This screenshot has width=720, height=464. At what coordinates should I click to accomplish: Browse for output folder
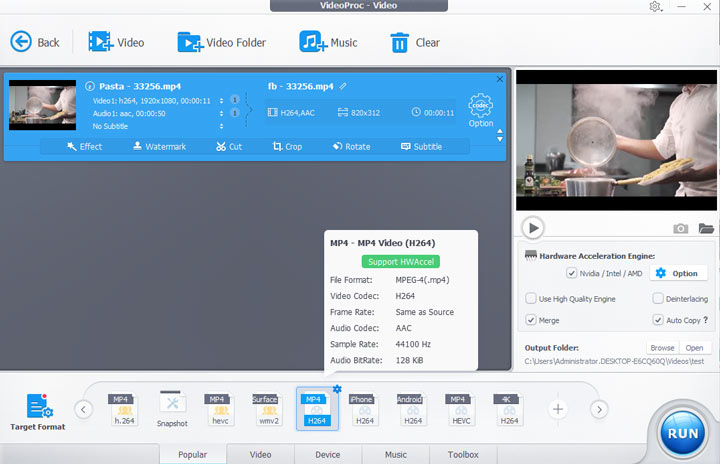[x=662, y=348]
